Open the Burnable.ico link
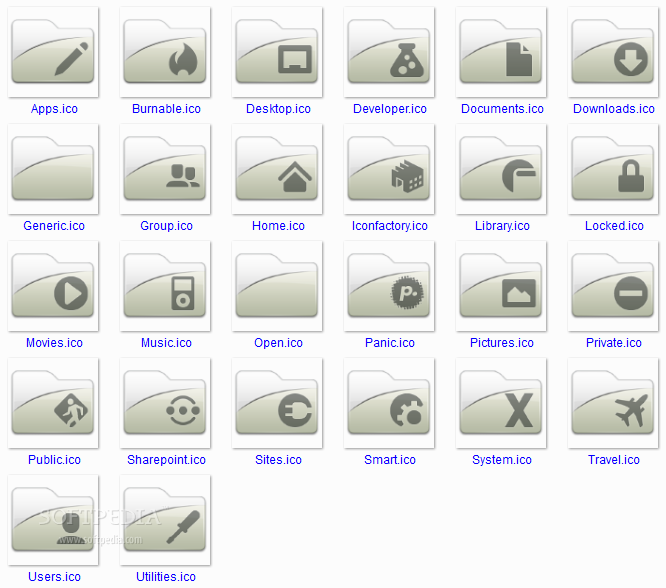This screenshot has height=588, width=666. (166, 109)
